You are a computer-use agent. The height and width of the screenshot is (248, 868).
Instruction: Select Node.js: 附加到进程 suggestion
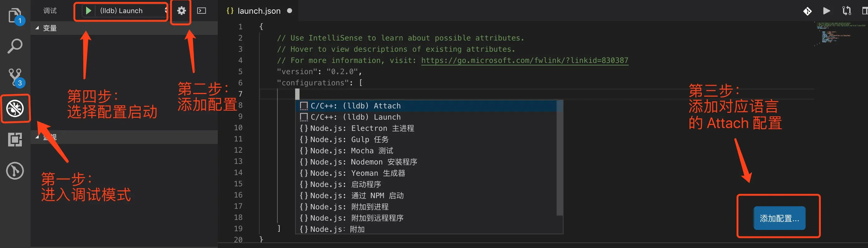tap(426, 207)
